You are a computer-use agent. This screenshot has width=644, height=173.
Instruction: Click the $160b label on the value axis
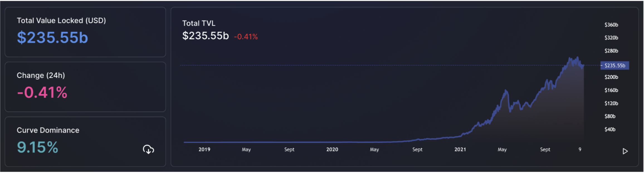click(x=611, y=90)
